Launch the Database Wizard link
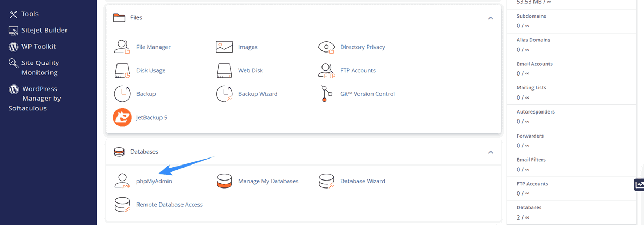 (x=363, y=182)
